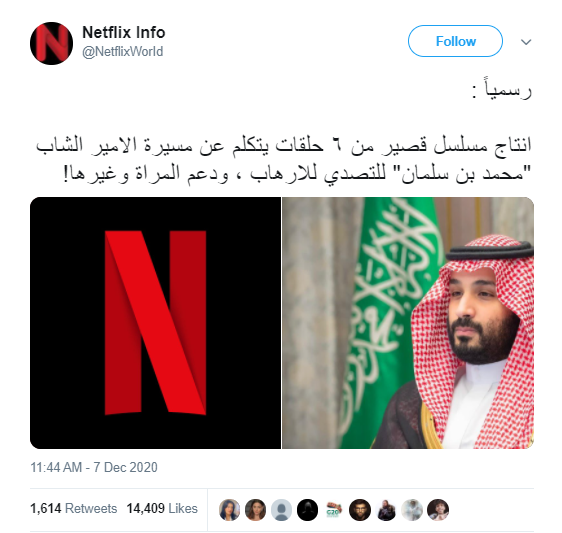Click the last liker avatar in the row
Image resolution: width=562 pixels, height=533 pixels.
(x=438, y=509)
